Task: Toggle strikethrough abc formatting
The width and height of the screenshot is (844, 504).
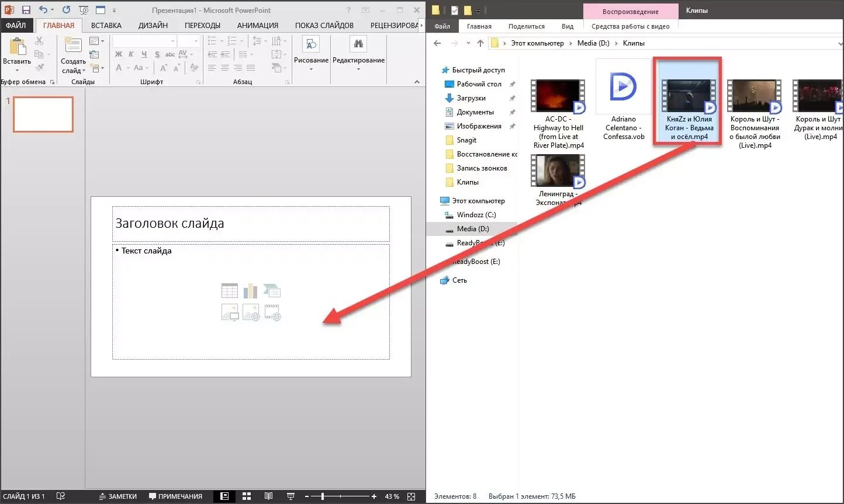Action: (170, 54)
